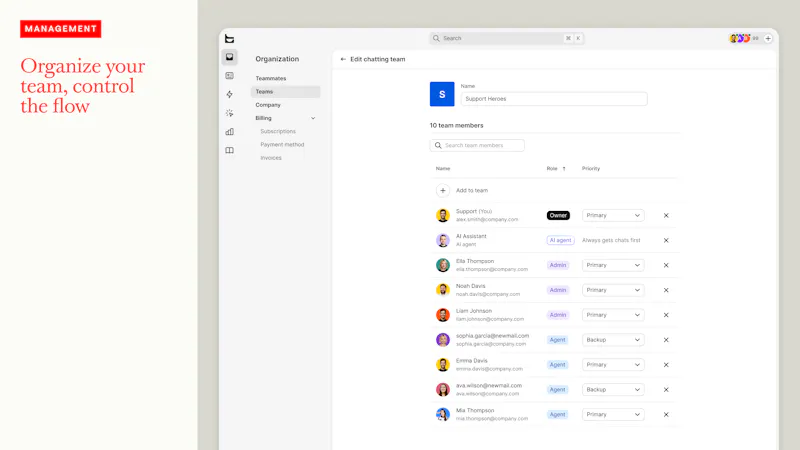Click the Edit chatting team title
Image resolution: width=800 pixels, height=450 pixels.
point(378,59)
